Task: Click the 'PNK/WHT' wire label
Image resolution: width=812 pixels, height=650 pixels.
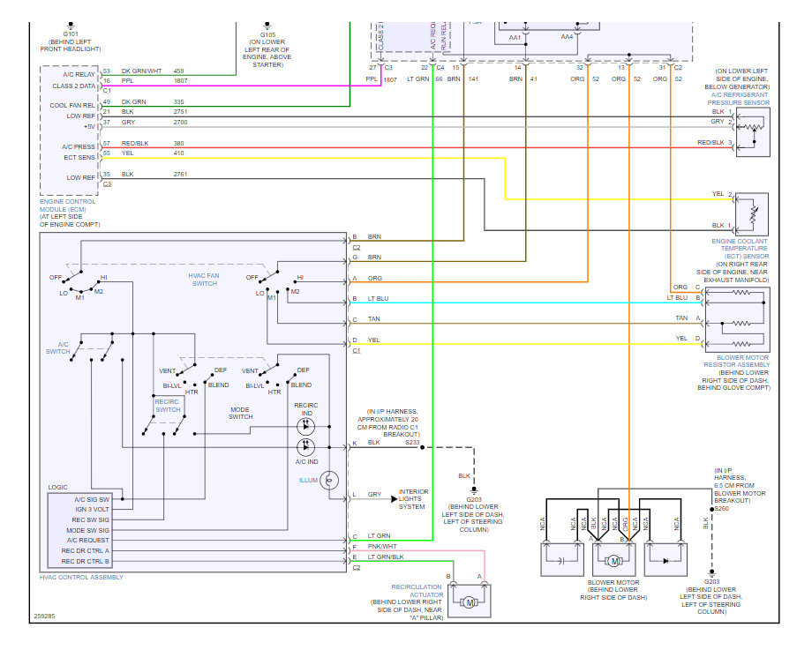Action: [x=382, y=547]
